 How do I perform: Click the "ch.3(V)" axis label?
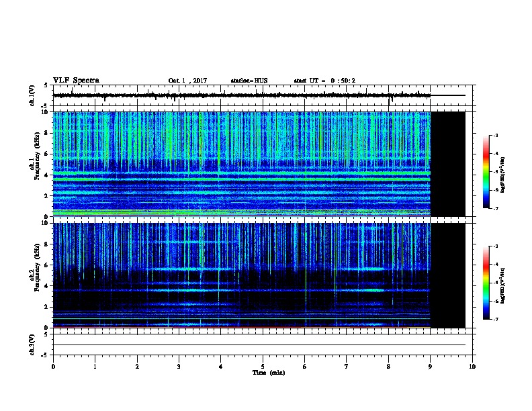pos(32,345)
